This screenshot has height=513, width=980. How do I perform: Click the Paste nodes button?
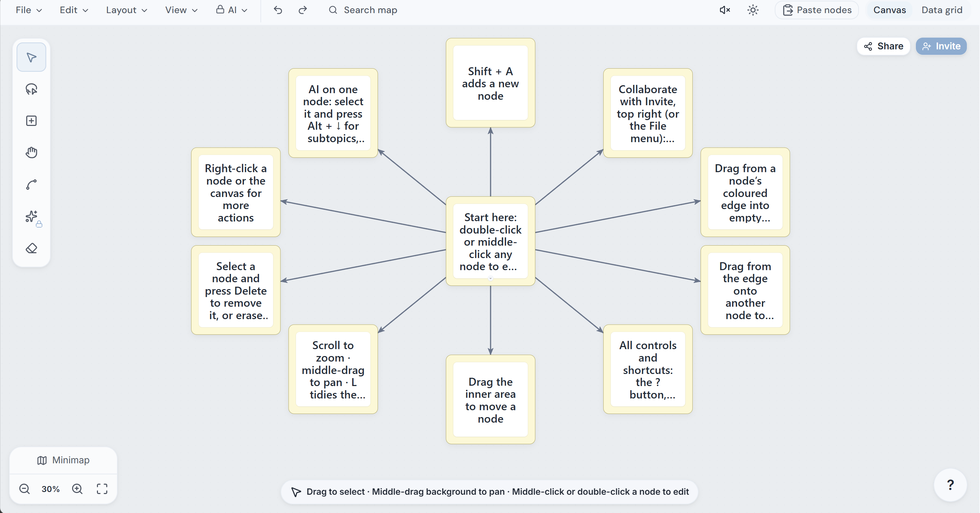click(x=817, y=10)
